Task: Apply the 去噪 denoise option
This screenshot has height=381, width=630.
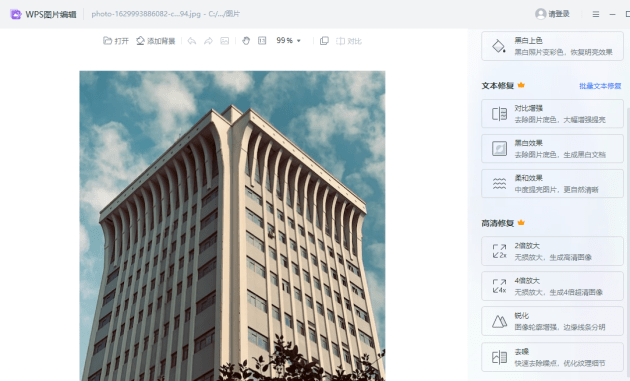Action: [552, 357]
